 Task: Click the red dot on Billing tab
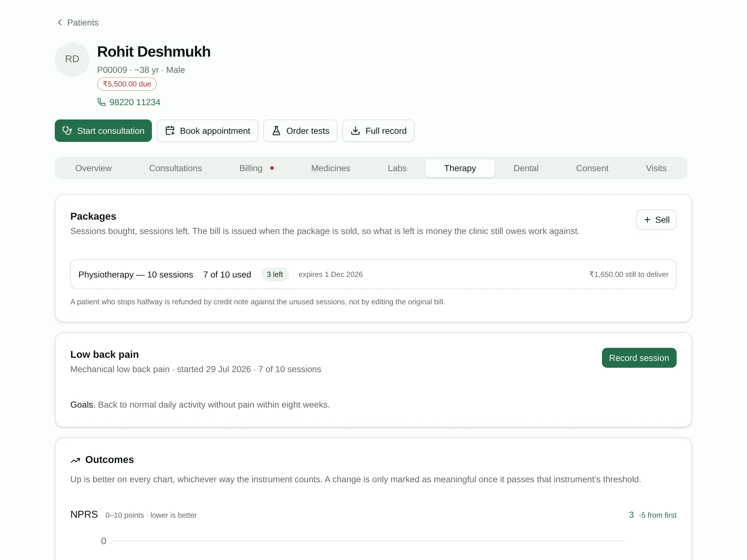[x=272, y=168]
